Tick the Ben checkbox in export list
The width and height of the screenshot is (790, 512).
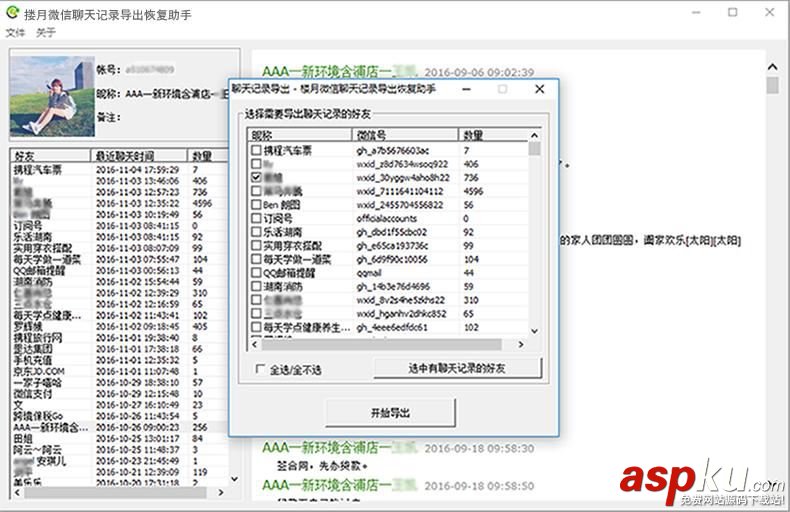coord(256,204)
